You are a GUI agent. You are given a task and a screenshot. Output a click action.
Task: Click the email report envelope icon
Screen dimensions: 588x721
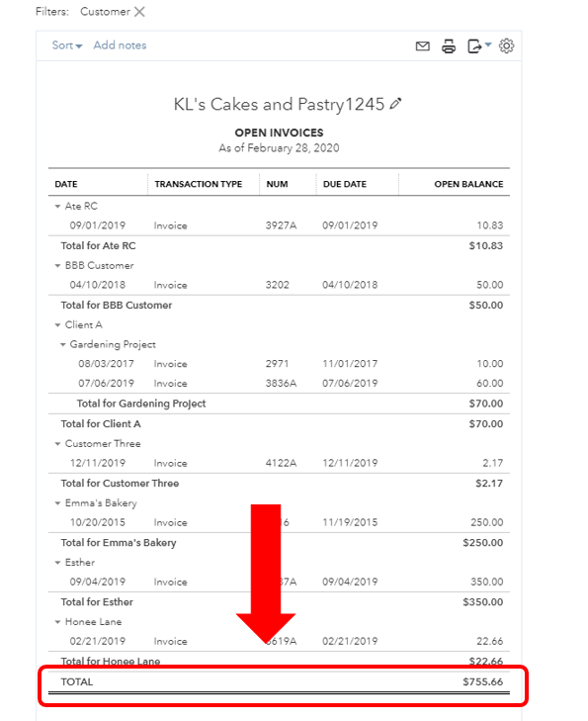point(423,45)
